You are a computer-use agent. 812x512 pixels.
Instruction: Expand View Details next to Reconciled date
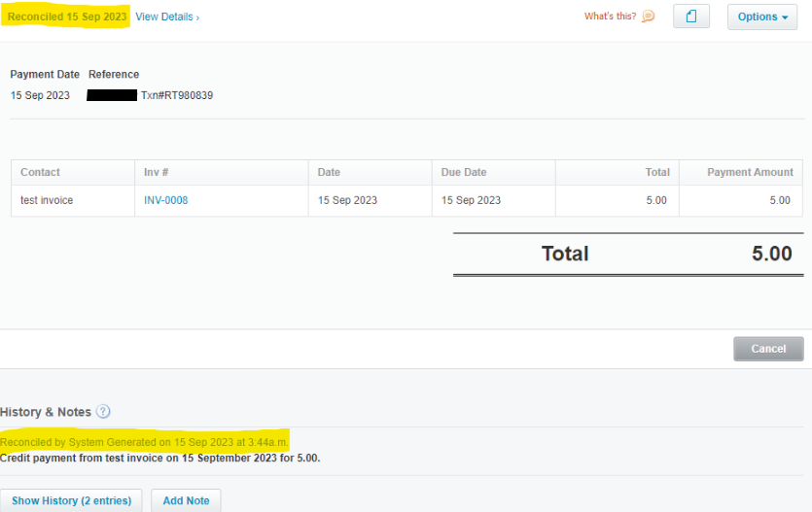pos(166,17)
